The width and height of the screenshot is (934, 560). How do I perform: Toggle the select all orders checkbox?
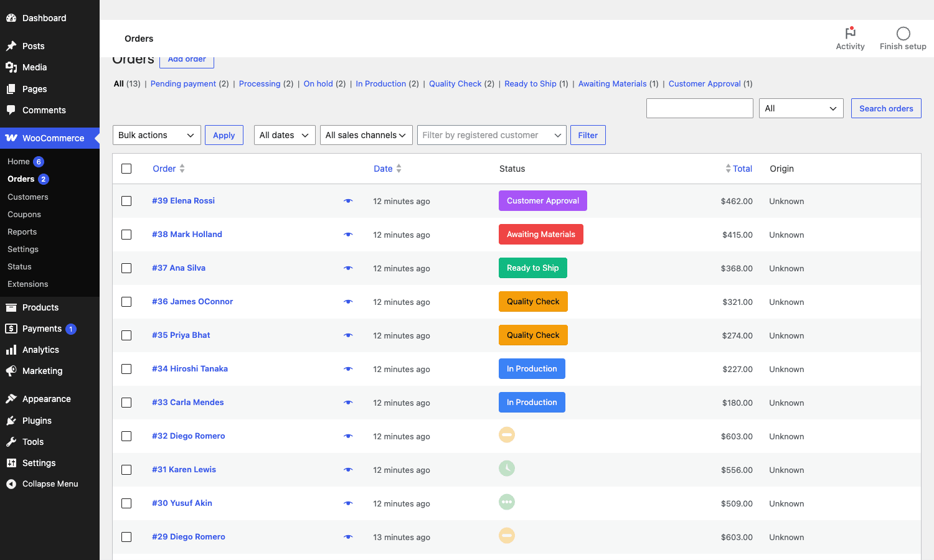[126, 169]
